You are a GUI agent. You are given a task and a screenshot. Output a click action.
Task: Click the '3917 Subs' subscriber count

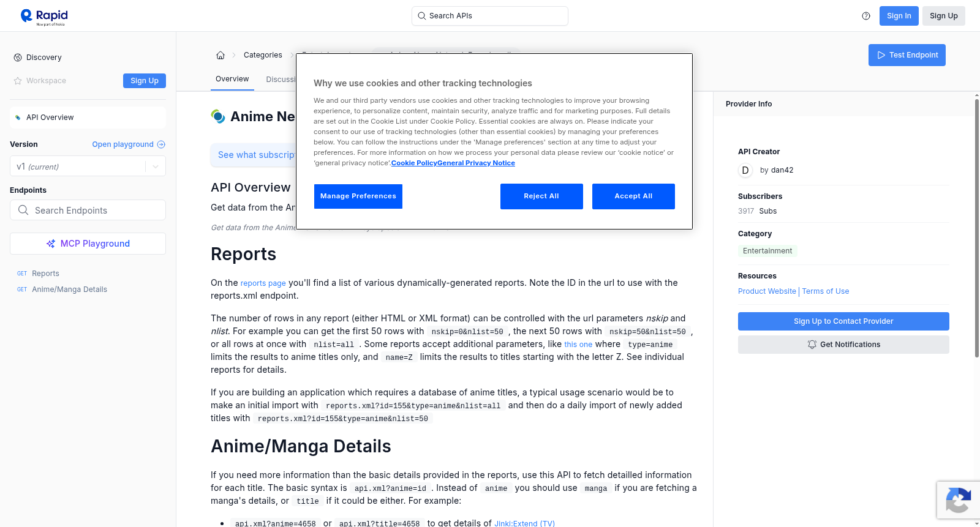click(757, 211)
